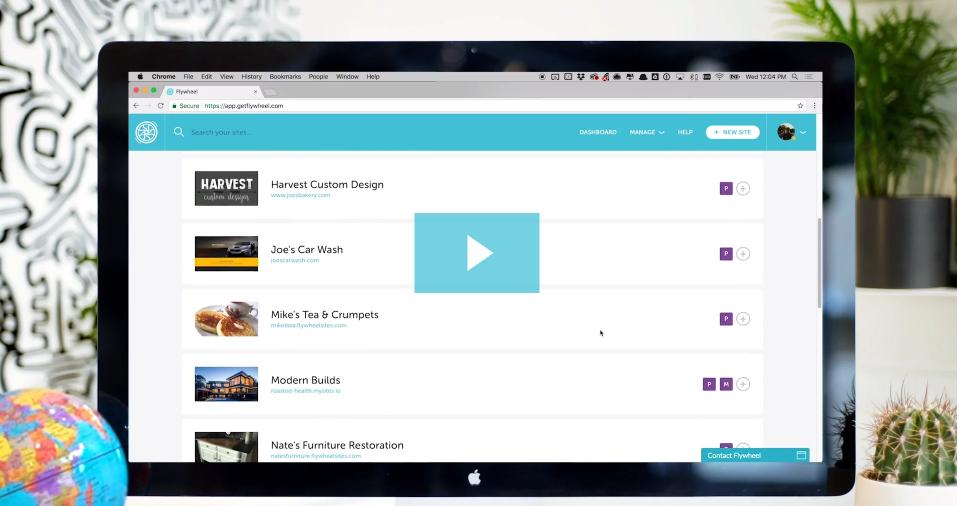Image resolution: width=959 pixels, height=506 pixels.
Task: Add a collaborator to Harvest Custom Design
Action: click(742, 188)
